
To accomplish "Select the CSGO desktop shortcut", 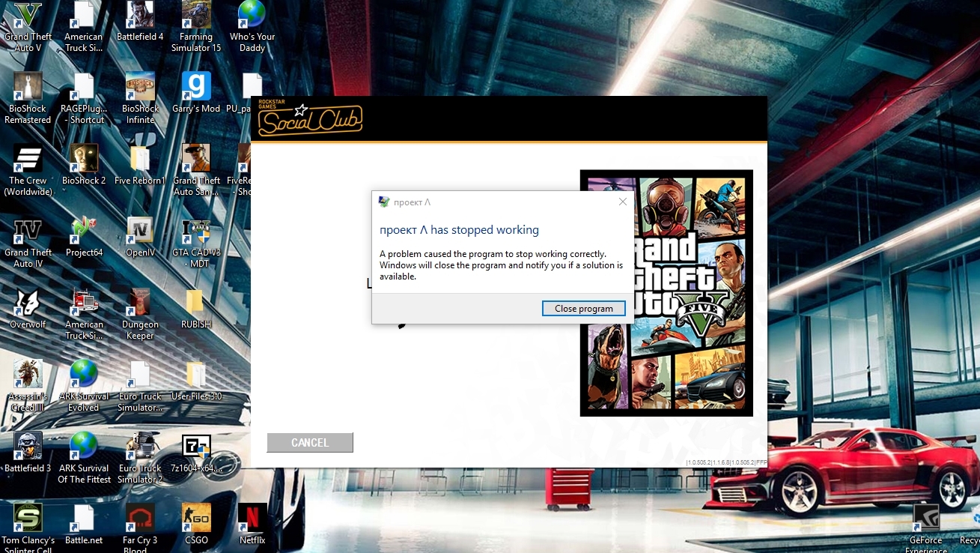I will coord(196,525).
